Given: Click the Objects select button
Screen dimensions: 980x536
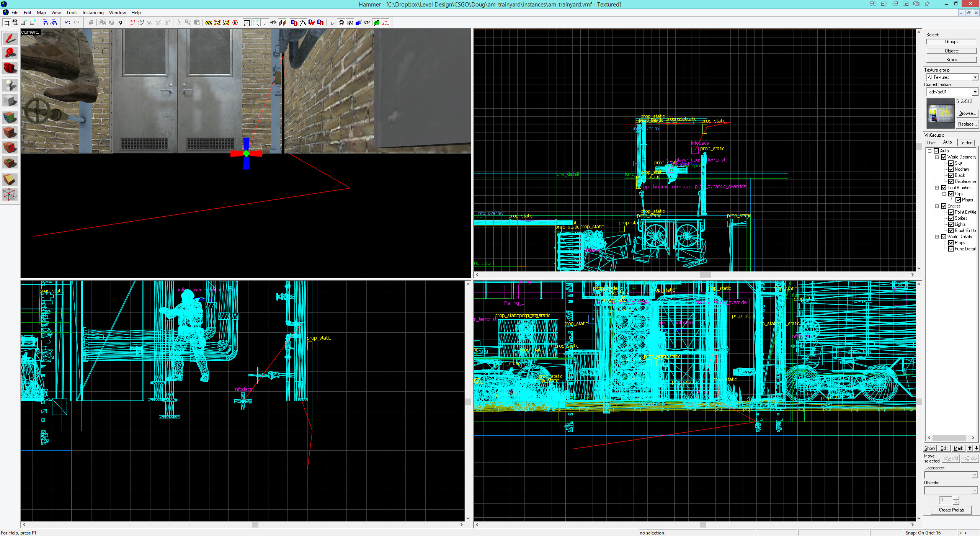Looking at the screenshot, I should [x=952, y=51].
